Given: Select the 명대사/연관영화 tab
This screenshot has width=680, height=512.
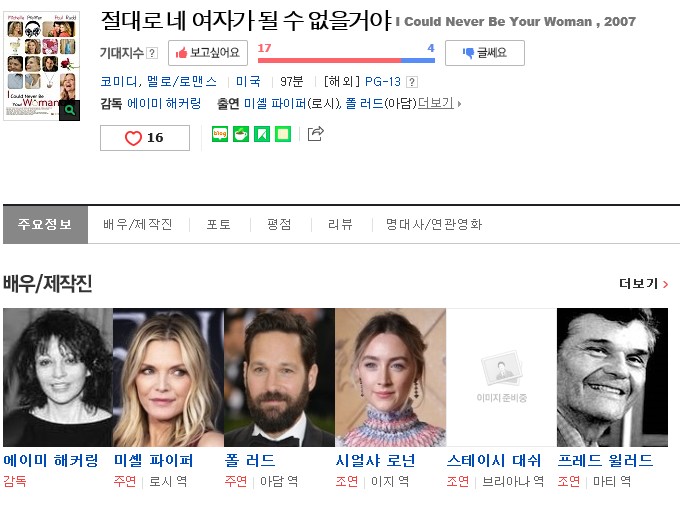Looking at the screenshot, I should pyautogui.click(x=434, y=225).
